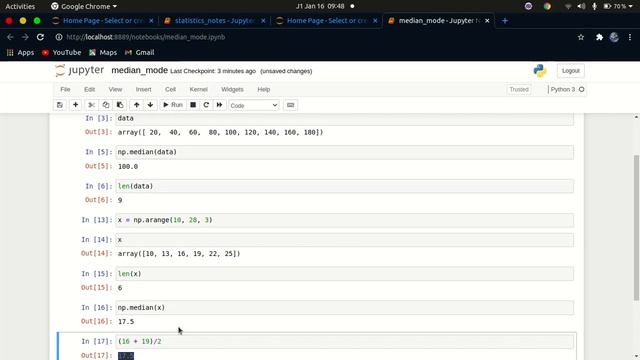This screenshot has width=640, height=360.
Task: Open a new browser tab
Action: coord(505,20)
